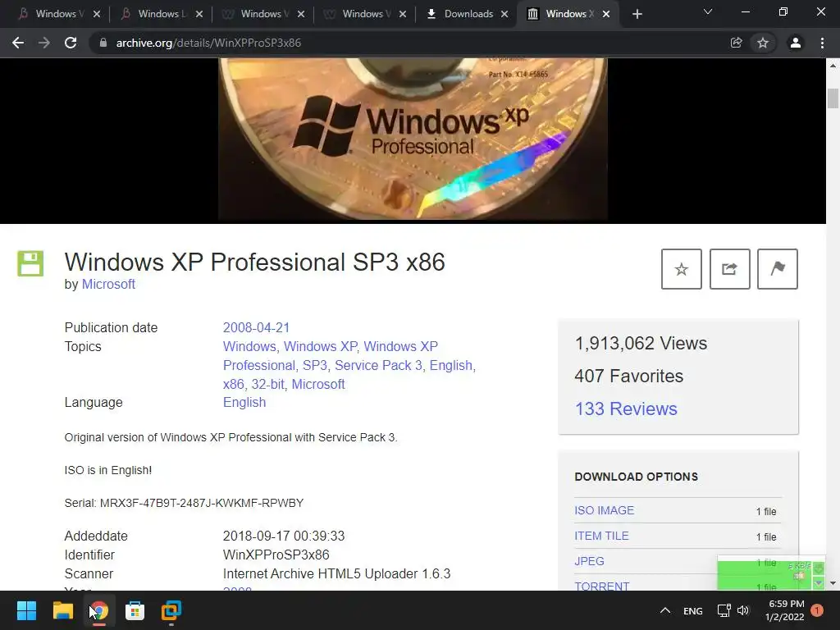840x630 pixels.
Task: Open Microsoft Store from taskbar
Action: pos(135,610)
